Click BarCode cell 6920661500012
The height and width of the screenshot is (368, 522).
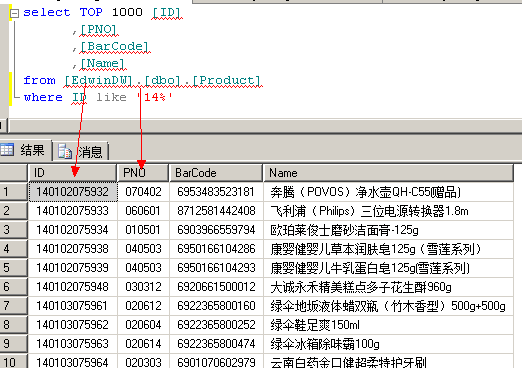216,287
